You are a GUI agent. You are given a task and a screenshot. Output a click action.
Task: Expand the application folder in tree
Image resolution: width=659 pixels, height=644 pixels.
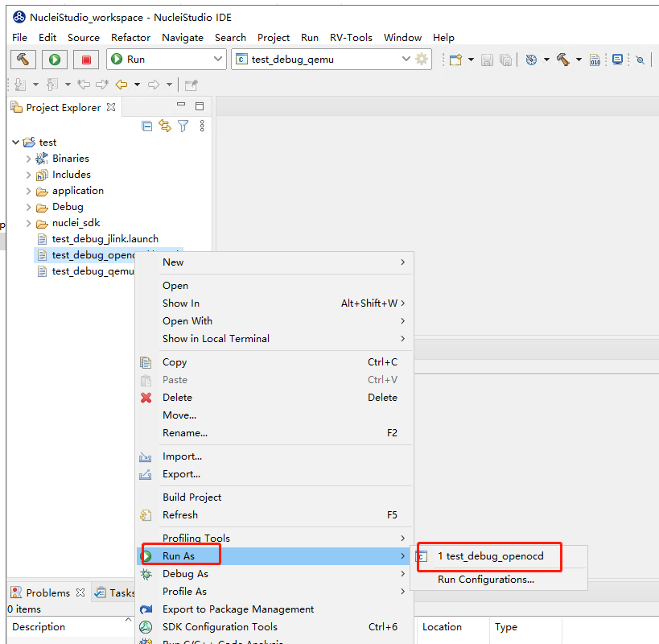coord(29,191)
